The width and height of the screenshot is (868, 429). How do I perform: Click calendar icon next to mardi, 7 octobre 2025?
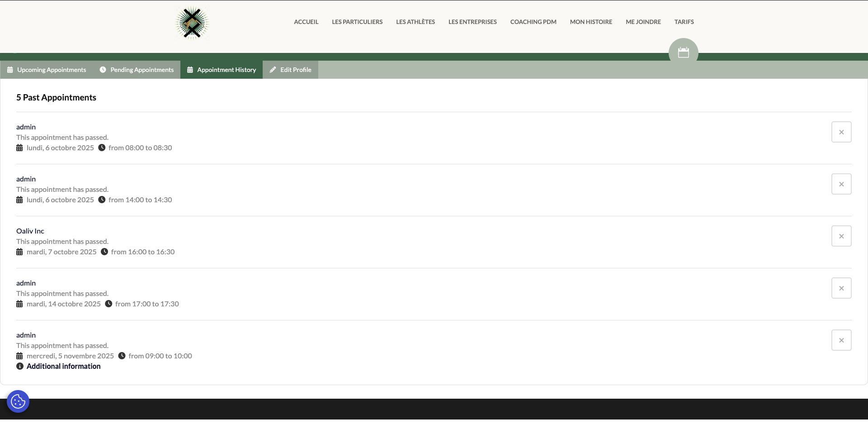pyautogui.click(x=19, y=252)
